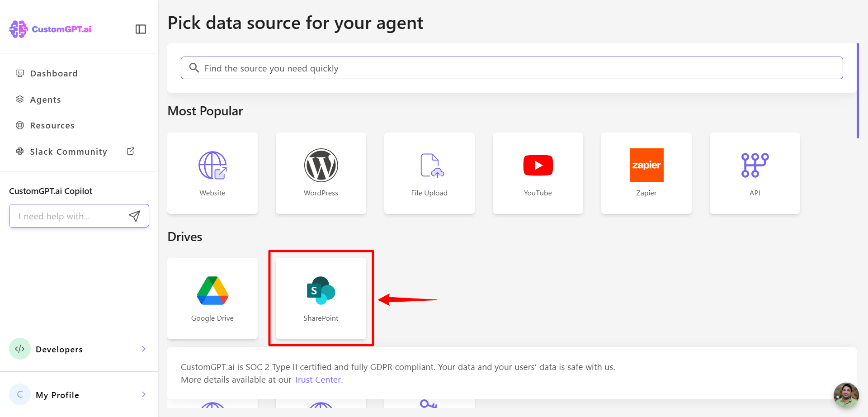Click the Resources lifebuoy icon
This screenshot has height=417, width=868.
[20, 125]
